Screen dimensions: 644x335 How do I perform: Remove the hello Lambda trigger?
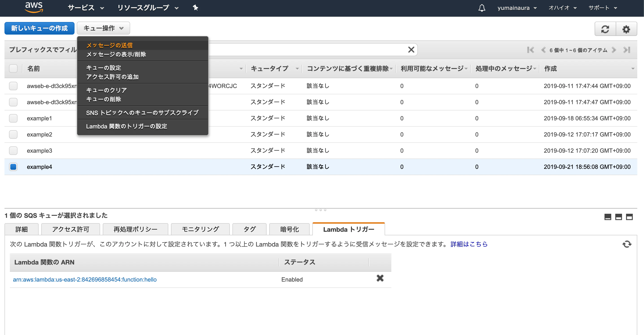coord(380,278)
